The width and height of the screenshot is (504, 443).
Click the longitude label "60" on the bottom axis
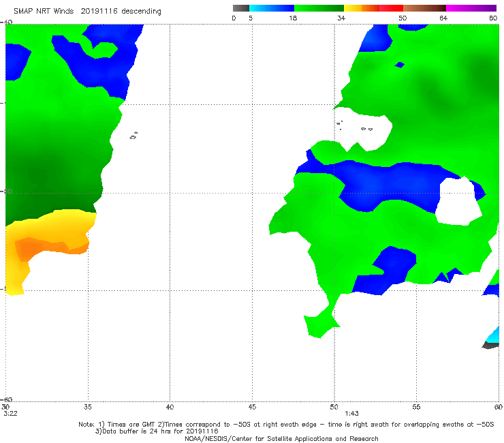click(499, 407)
